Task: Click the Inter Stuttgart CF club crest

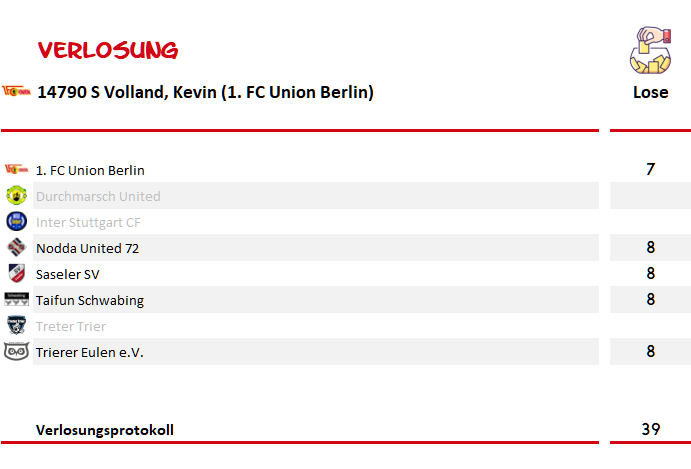Action: (x=17, y=221)
